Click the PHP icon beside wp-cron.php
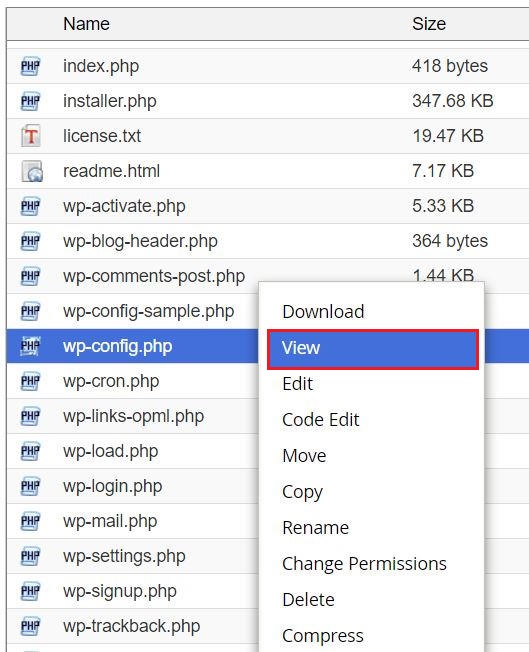Viewport: 529px width, 652px height. point(30,381)
